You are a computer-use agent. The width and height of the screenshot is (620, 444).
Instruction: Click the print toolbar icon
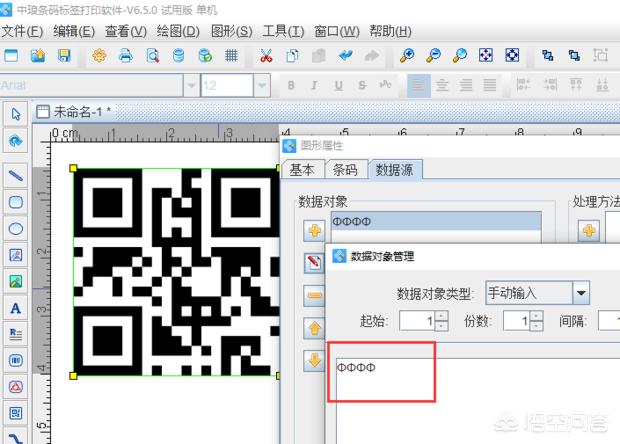[x=126, y=55]
